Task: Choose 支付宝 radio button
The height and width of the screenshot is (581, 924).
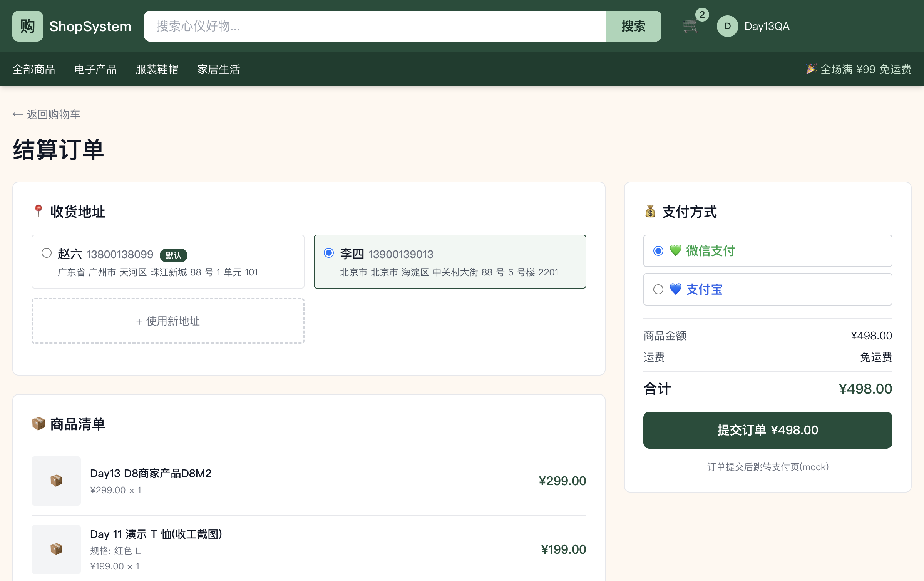Action: click(x=658, y=289)
